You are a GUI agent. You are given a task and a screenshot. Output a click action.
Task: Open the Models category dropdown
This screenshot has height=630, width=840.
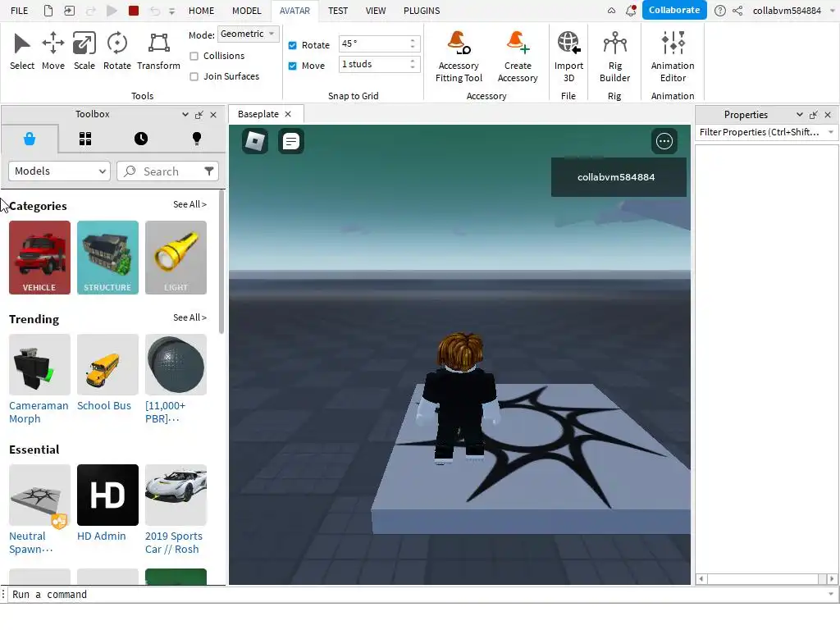click(59, 171)
